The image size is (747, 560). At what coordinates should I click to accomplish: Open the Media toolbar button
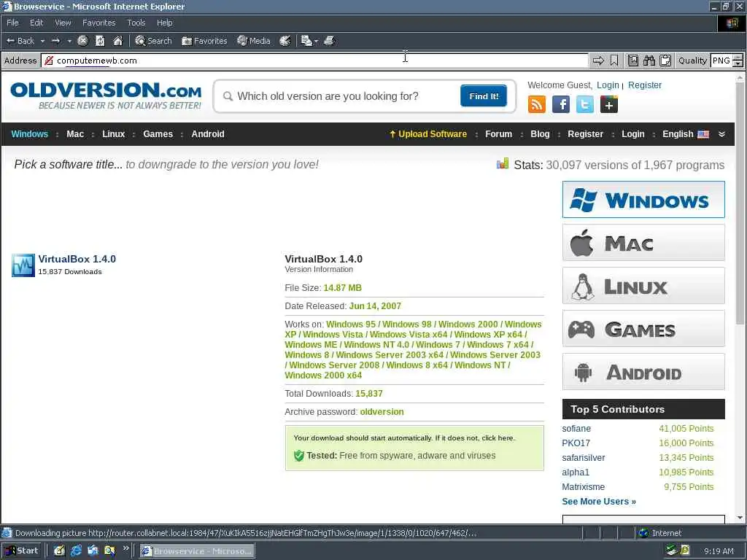click(x=254, y=41)
